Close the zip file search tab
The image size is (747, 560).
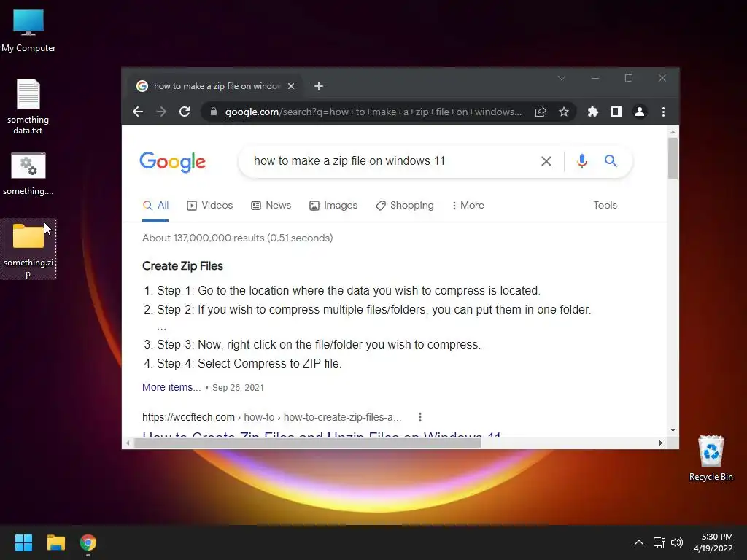[291, 86]
